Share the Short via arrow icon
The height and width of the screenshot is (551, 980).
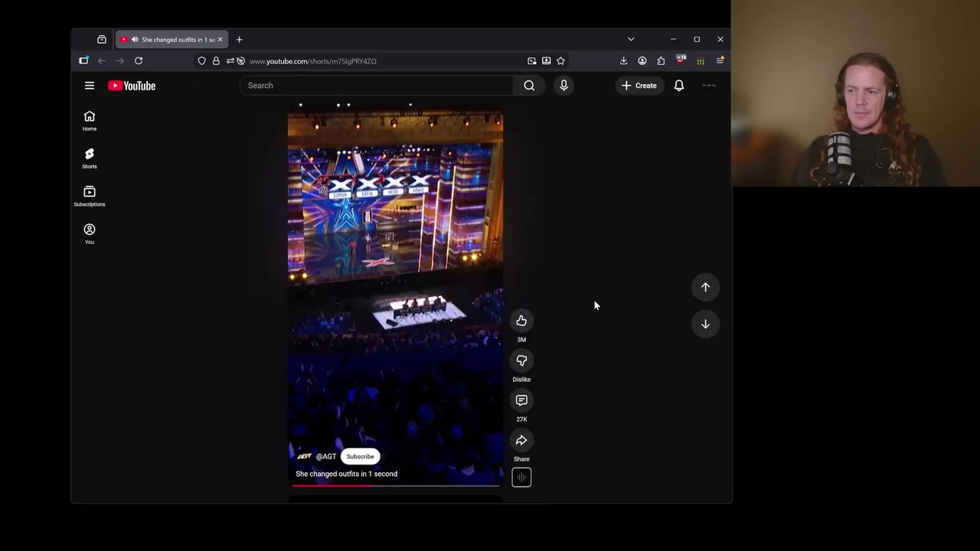point(521,440)
